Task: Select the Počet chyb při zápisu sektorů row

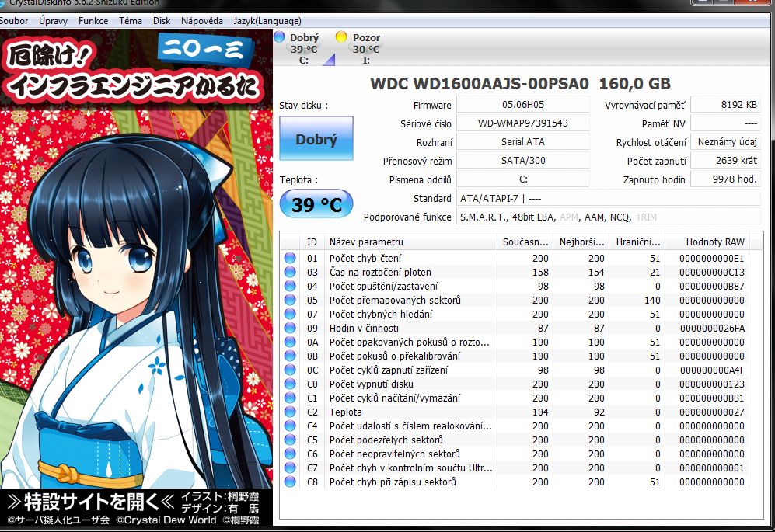Action: click(x=515, y=482)
